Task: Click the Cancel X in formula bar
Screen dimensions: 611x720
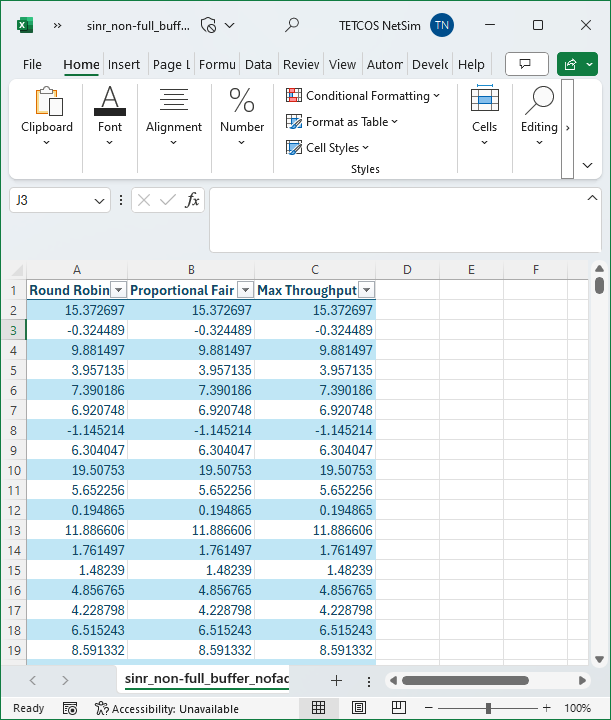Action: [x=144, y=200]
